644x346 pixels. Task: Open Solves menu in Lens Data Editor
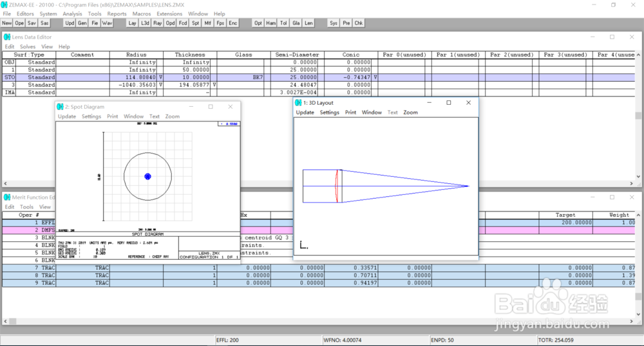pos(28,47)
